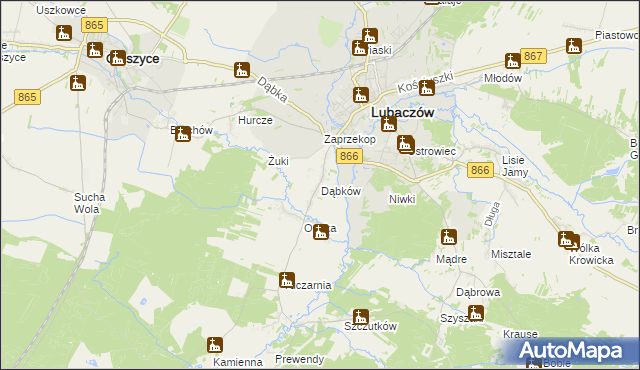
Task: Click the Lubaczów city label
Action: [402, 113]
